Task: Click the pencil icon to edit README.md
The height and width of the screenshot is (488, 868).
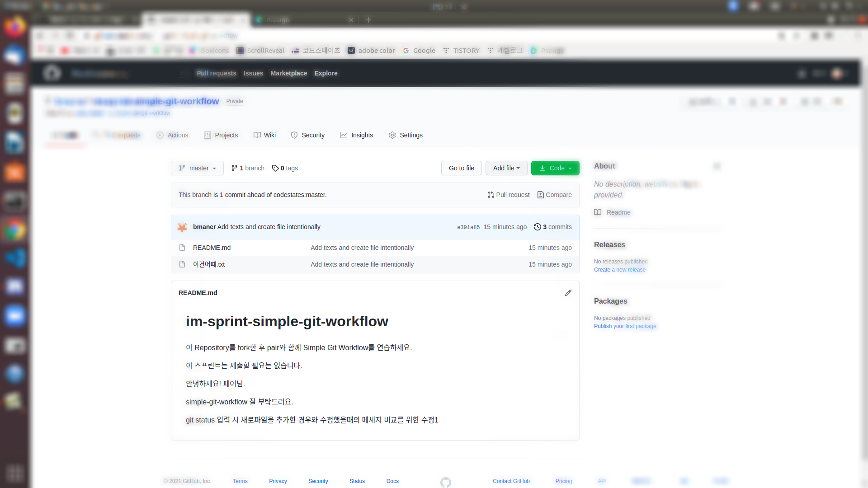Action: point(568,293)
